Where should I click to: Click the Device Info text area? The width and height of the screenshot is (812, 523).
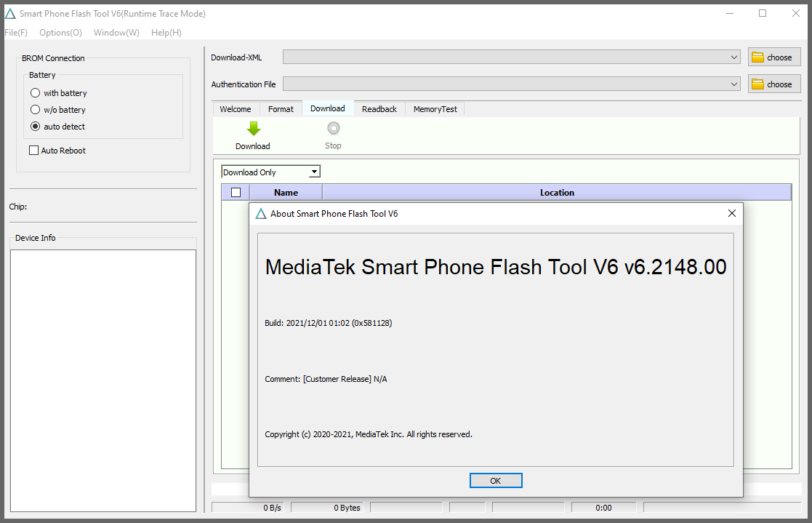point(102,380)
